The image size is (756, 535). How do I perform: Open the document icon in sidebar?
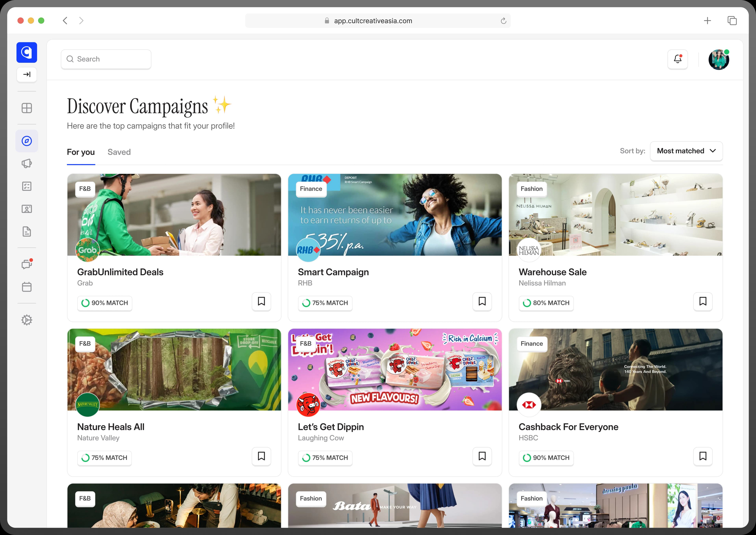click(x=27, y=232)
